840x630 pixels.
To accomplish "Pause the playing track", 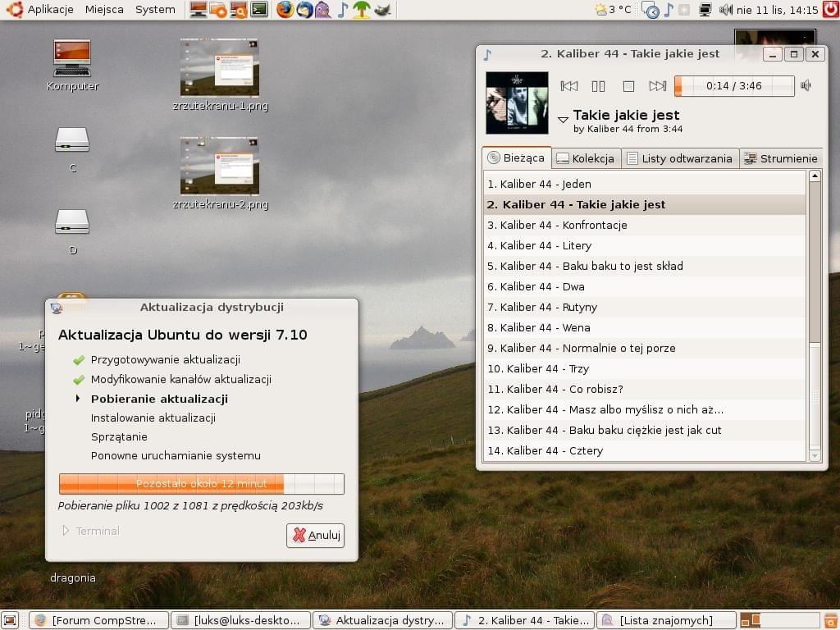I will pyautogui.click(x=598, y=85).
